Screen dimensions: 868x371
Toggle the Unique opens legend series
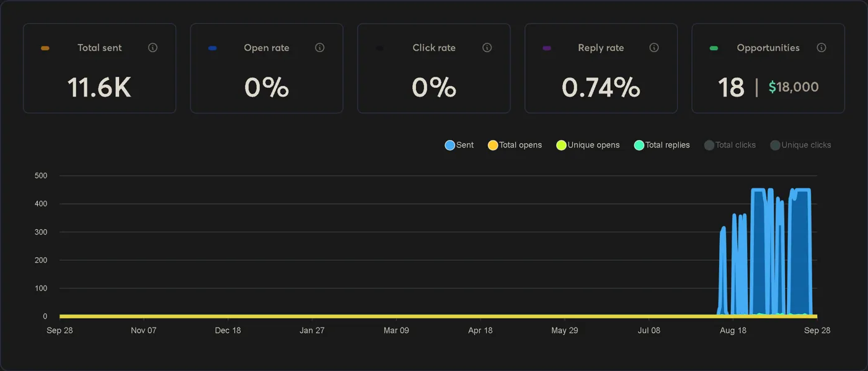pyautogui.click(x=588, y=145)
